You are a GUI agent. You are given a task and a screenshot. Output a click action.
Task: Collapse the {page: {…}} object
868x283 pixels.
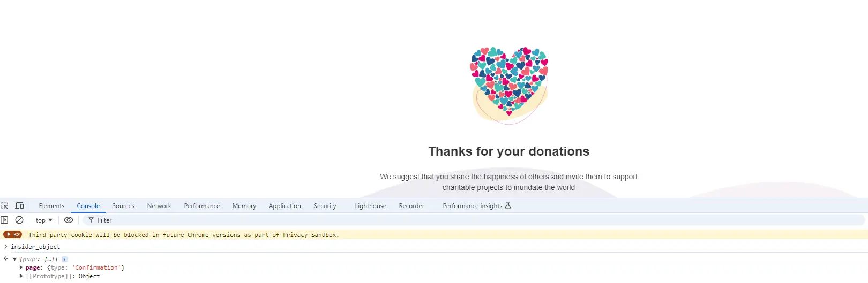pyautogui.click(x=15, y=259)
